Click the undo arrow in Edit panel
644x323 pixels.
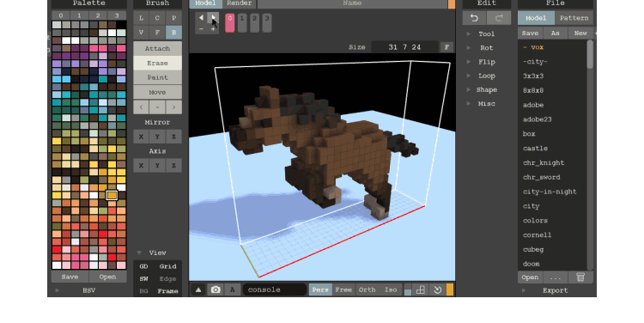[x=474, y=18]
